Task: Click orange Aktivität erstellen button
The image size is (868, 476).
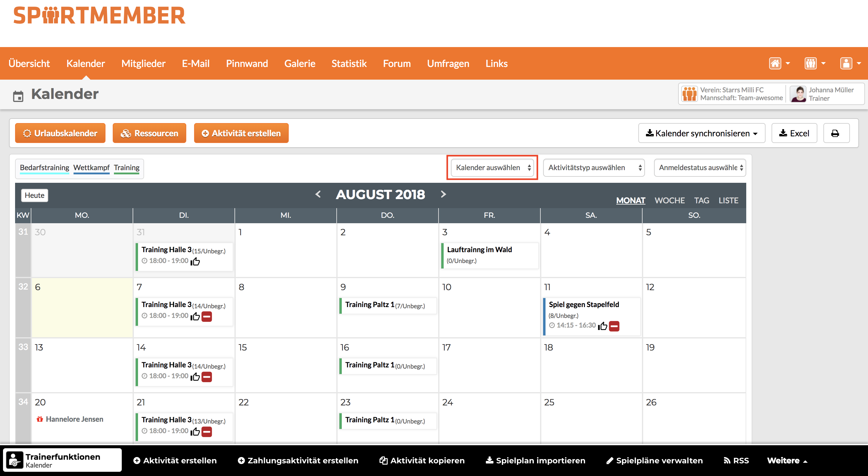Action: pyautogui.click(x=241, y=133)
